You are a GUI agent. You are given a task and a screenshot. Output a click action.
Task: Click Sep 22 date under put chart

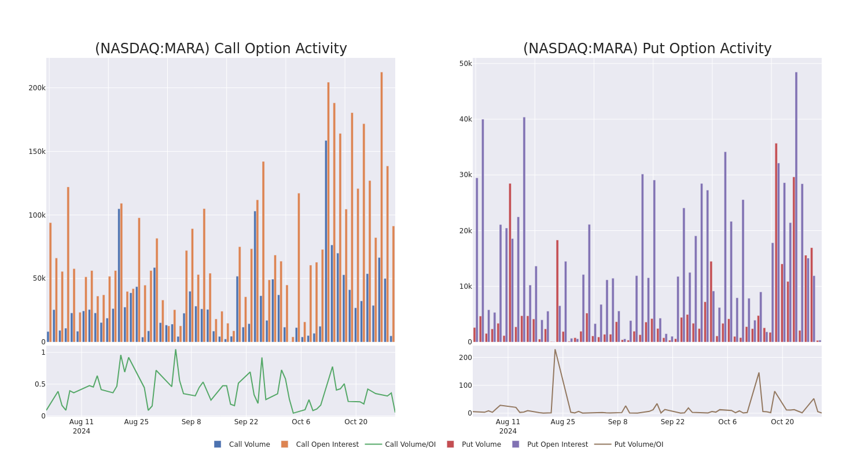point(673,422)
